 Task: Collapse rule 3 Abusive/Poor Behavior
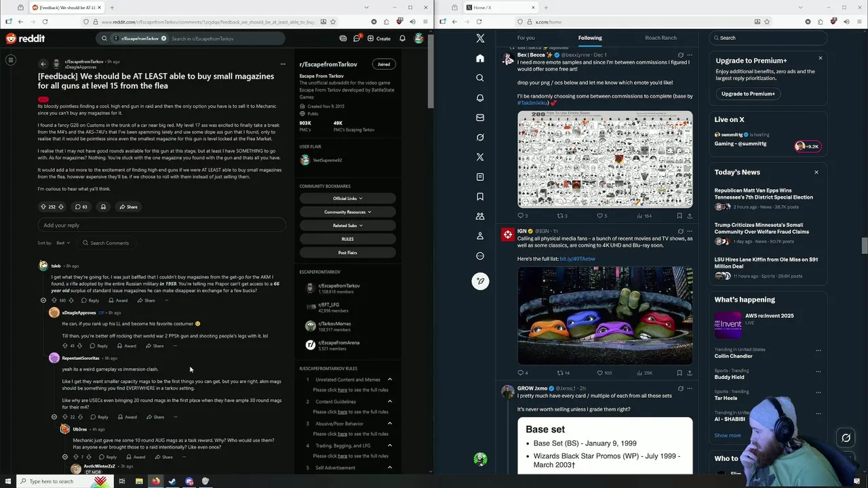pyautogui.click(x=389, y=424)
